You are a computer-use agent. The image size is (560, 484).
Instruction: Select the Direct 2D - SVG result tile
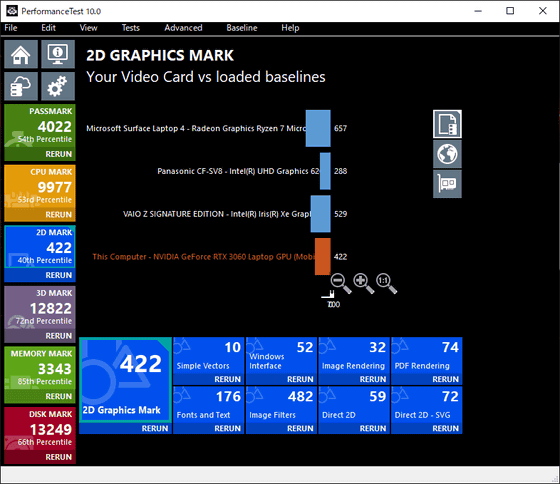coord(427,405)
